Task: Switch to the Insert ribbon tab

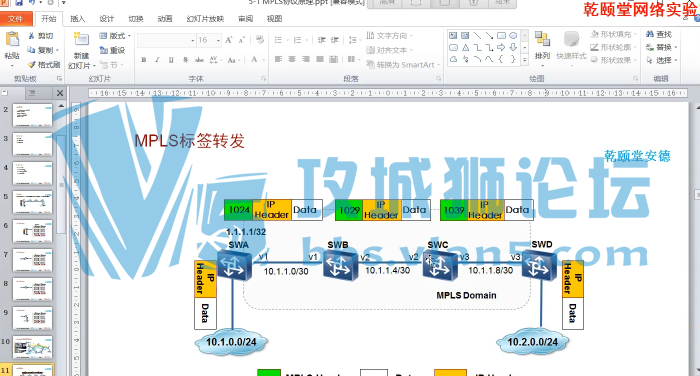Action: click(78, 19)
